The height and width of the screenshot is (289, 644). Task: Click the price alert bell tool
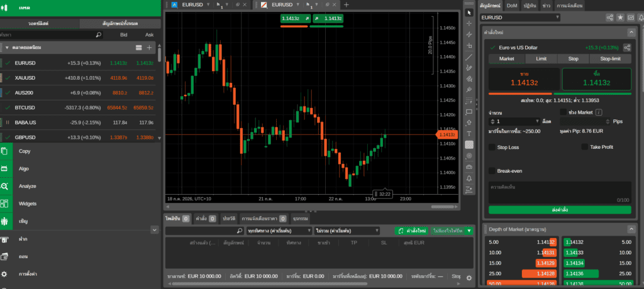(x=469, y=178)
